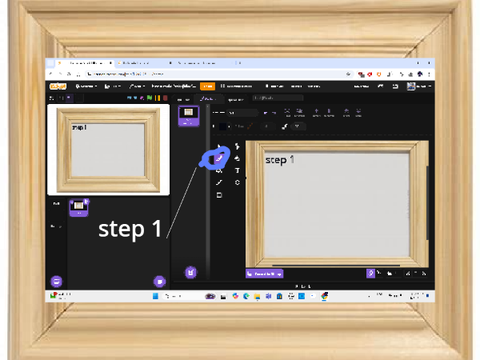Click the Forward layer icon
Screen dimensions: 480x360
pos(317,112)
